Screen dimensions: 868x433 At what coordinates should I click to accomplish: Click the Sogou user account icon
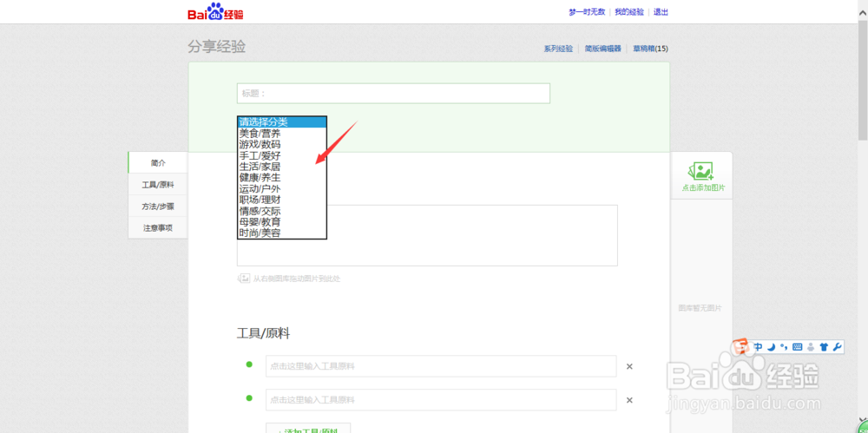(x=811, y=347)
